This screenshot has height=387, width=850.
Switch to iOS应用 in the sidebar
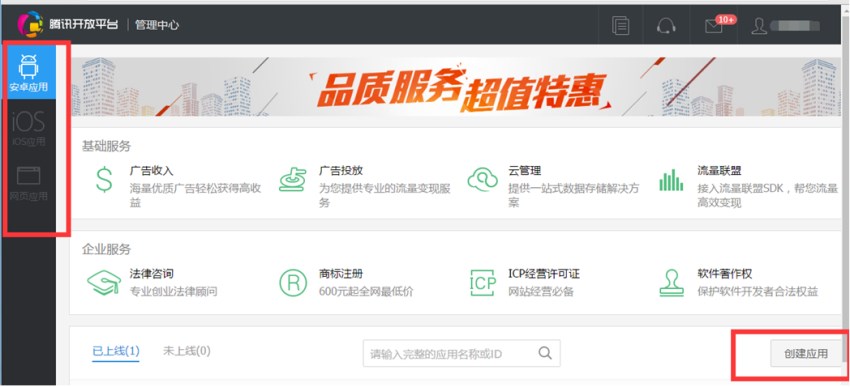(29, 128)
